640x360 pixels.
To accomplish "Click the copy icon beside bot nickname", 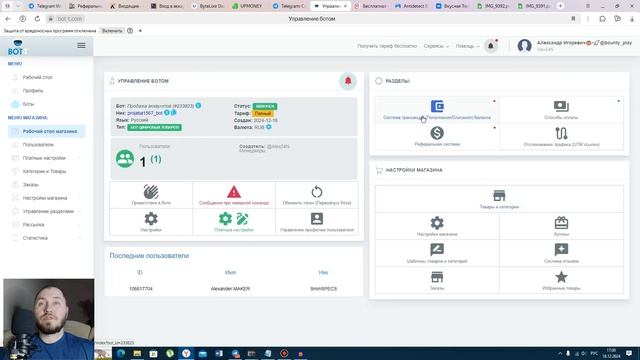I will click(173, 112).
